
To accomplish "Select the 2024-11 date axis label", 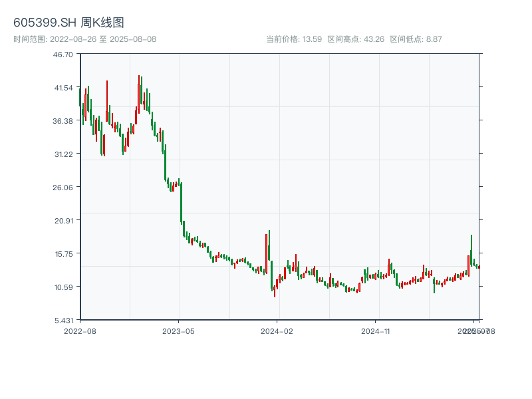I will [376, 330].
